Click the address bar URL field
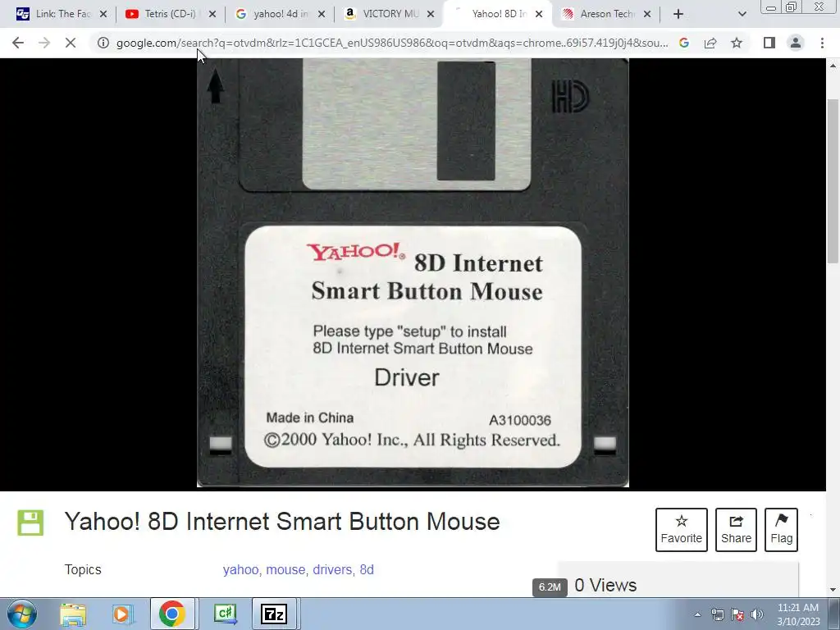This screenshot has width=840, height=630. click(391, 43)
